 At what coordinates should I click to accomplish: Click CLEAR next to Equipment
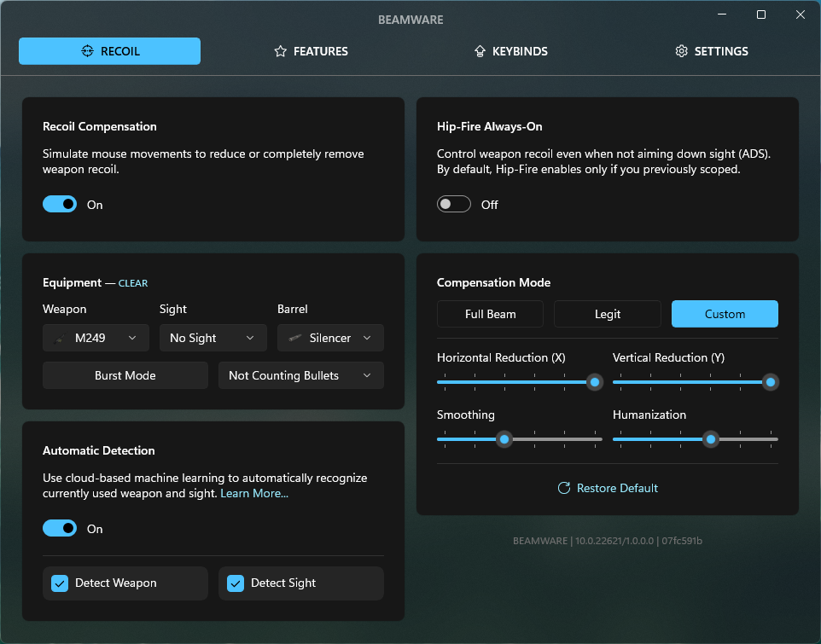coord(133,282)
